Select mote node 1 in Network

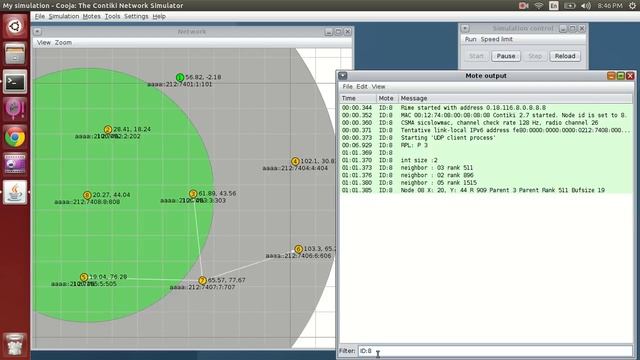coord(180,78)
